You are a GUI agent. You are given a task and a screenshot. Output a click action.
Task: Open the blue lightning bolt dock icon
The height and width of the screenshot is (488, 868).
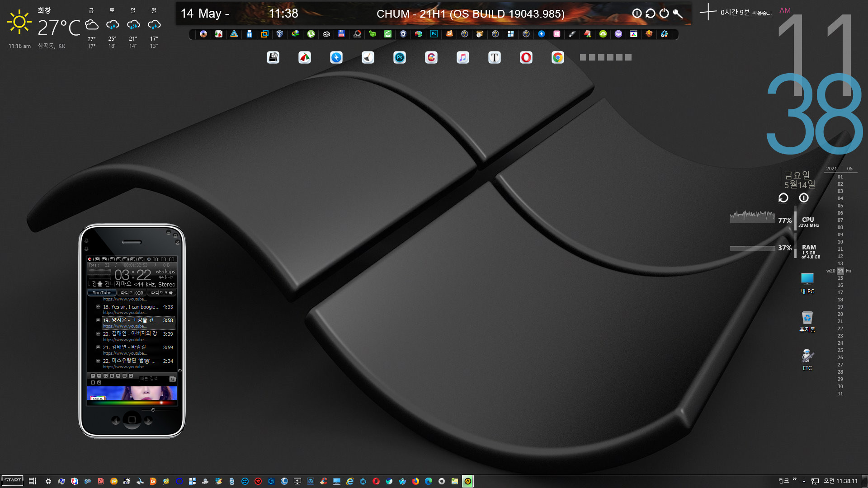tap(336, 57)
